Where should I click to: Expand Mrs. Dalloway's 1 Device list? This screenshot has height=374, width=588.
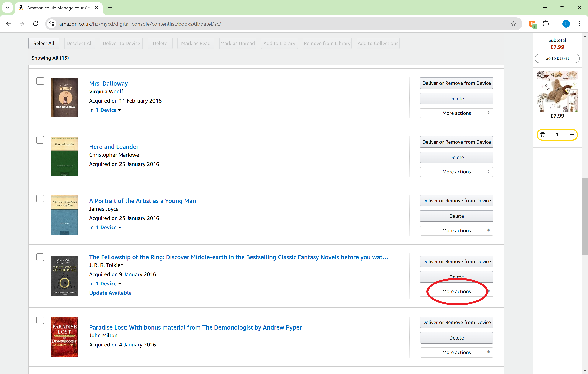(x=108, y=110)
